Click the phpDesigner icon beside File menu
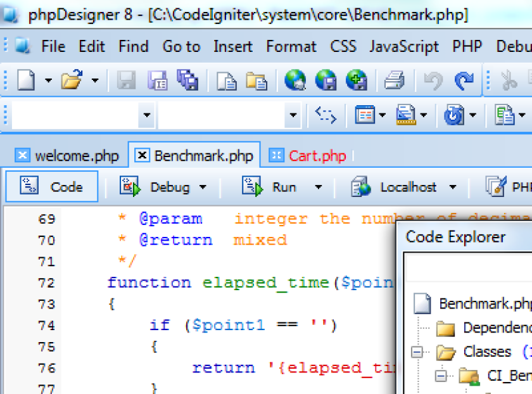Screen dimensions: 532x394 pos(23,46)
